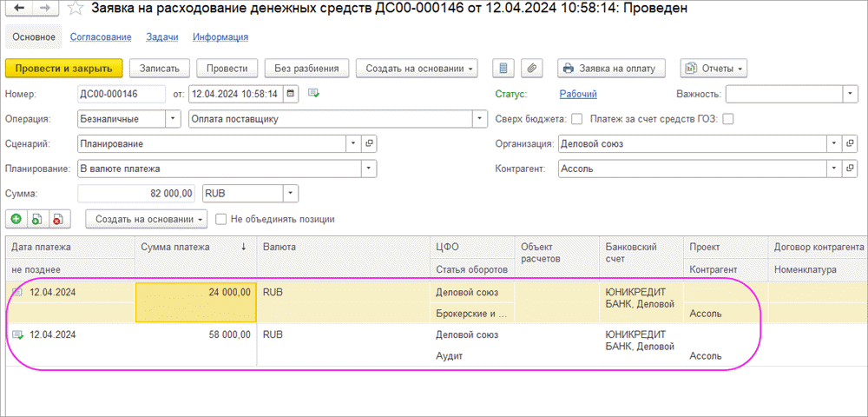Image resolution: width=868 pixels, height=417 pixels.
Task: Add a new row with green plus icon
Action: point(16,219)
